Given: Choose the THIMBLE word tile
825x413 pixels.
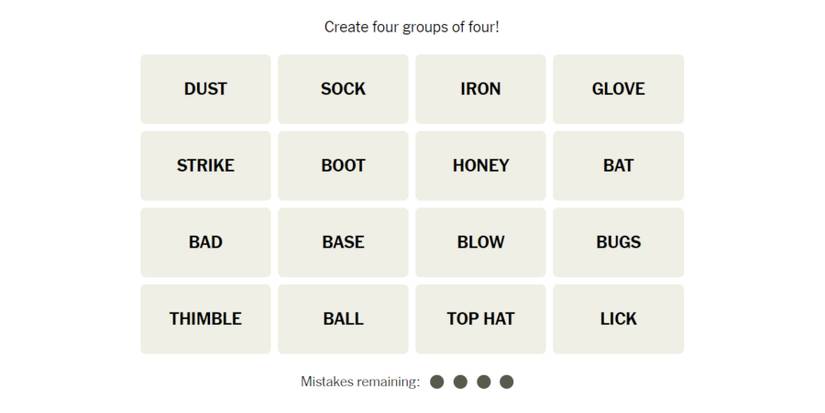Looking at the screenshot, I should (x=205, y=319).
